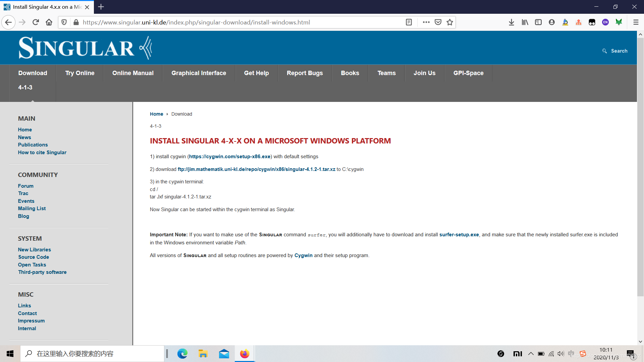Click the surfer-setup.exe download link
The height and width of the screenshot is (362, 644).
click(x=459, y=235)
